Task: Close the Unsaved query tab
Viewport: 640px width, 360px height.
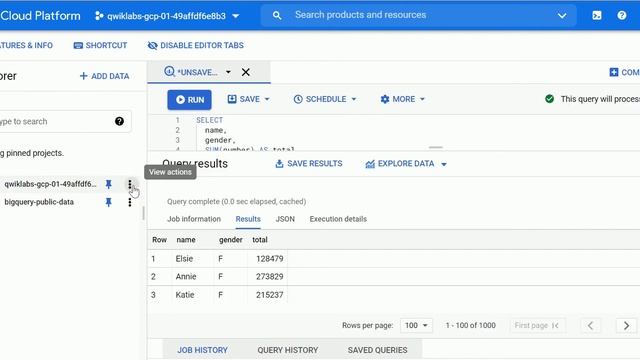Action: [x=246, y=72]
